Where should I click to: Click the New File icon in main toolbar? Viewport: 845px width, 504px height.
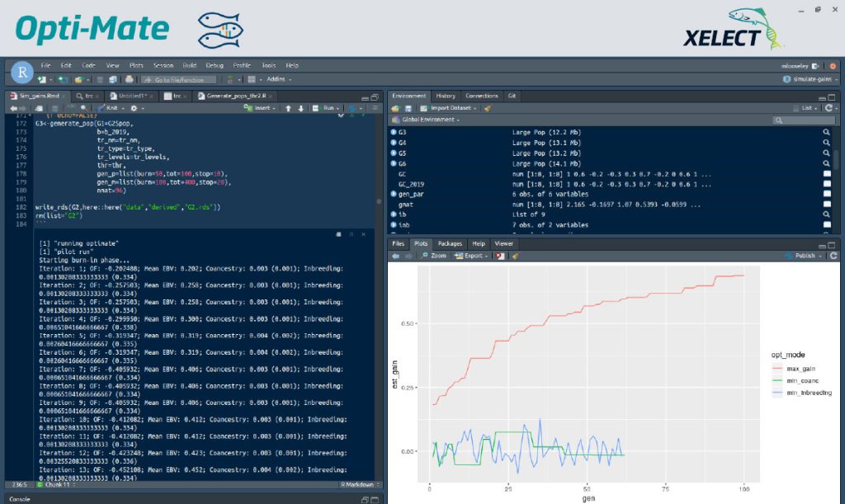(x=42, y=80)
